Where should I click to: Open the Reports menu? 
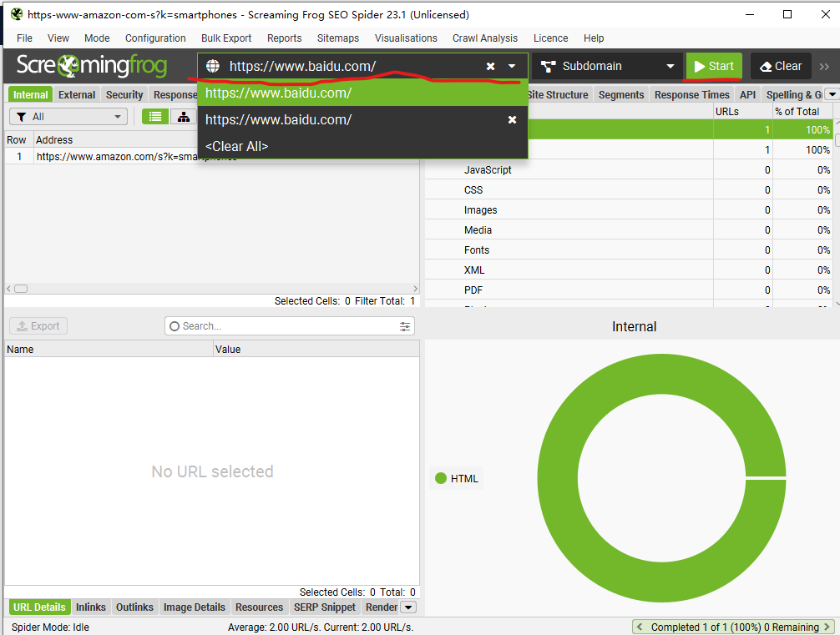tap(285, 38)
